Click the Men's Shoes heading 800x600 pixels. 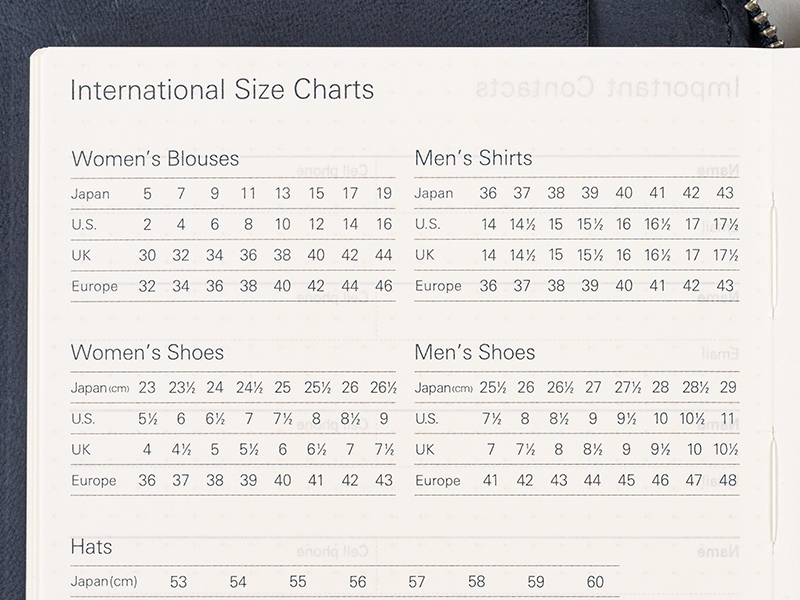pos(475,353)
